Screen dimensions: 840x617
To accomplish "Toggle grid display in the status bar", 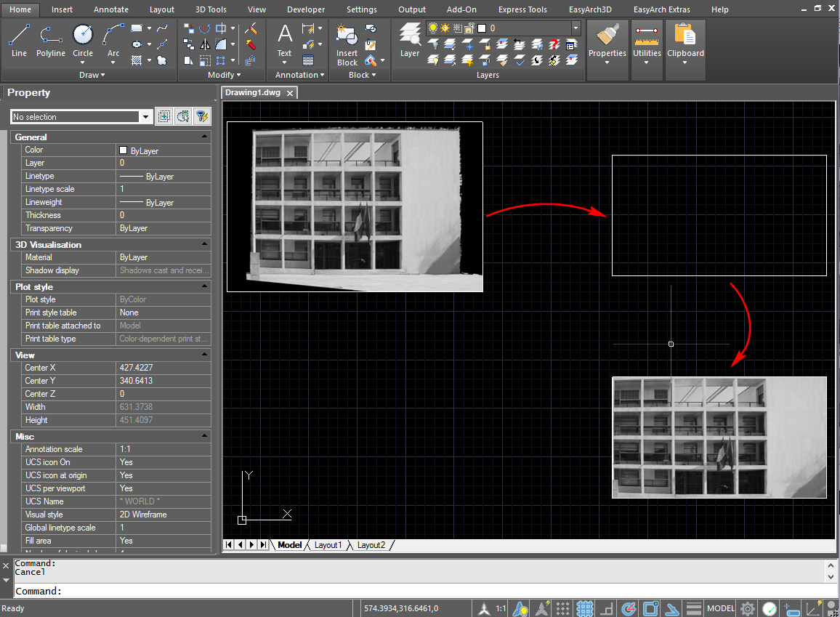I will [x=584, y=608].
